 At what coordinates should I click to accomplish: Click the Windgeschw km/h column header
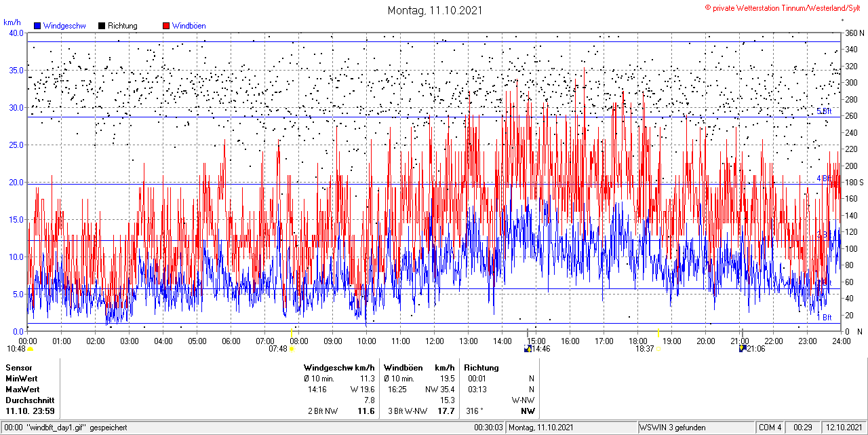339,368
